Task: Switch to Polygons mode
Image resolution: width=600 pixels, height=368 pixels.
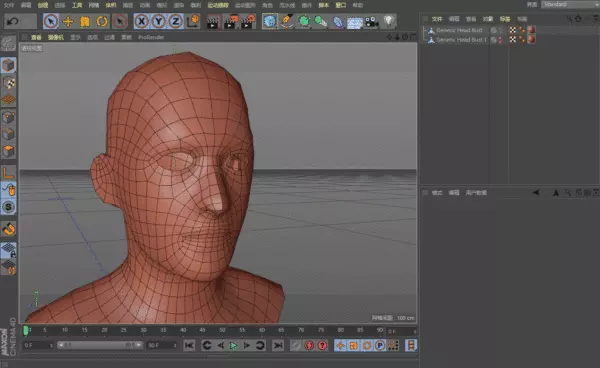Action: click(8, 151)
